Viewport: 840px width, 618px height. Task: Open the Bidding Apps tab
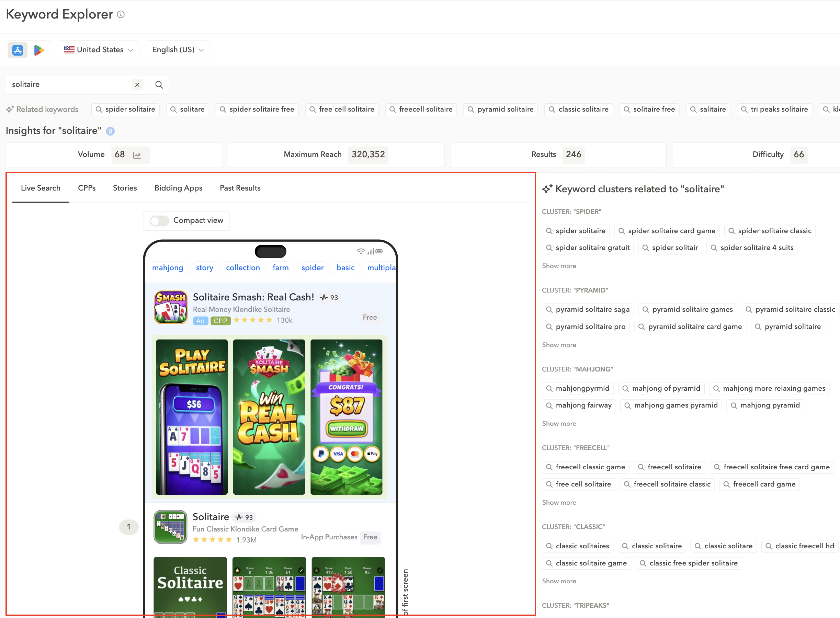click(x=179, y=188)
